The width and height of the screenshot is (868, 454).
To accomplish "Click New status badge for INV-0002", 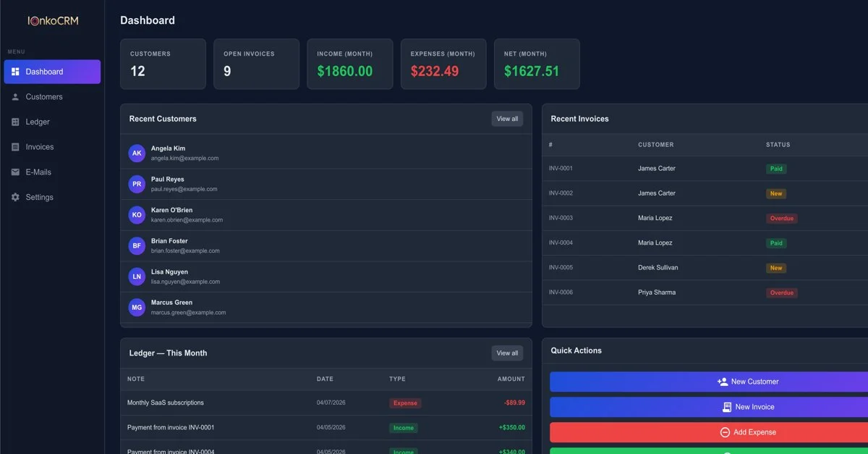I will pos(776,193).
